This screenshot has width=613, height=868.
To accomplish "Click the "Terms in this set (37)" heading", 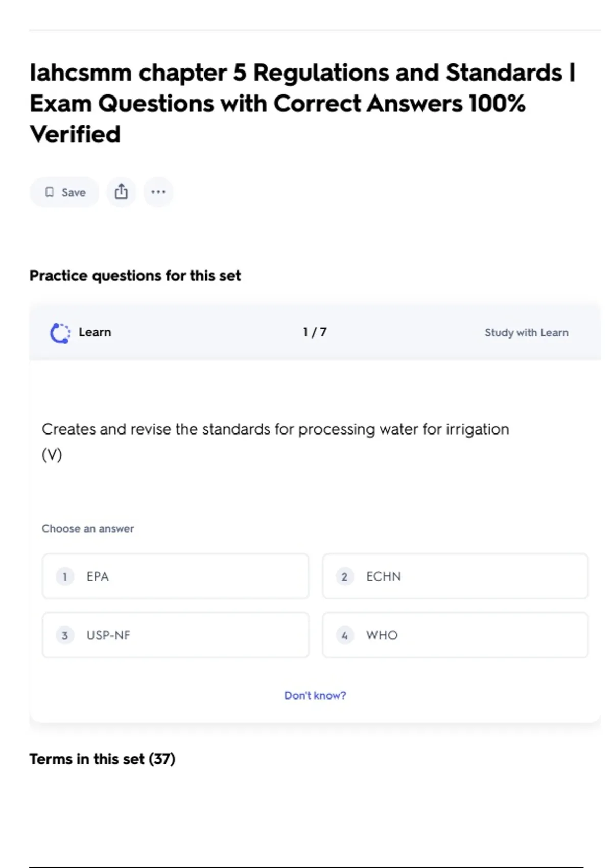I will click(102, 759).
